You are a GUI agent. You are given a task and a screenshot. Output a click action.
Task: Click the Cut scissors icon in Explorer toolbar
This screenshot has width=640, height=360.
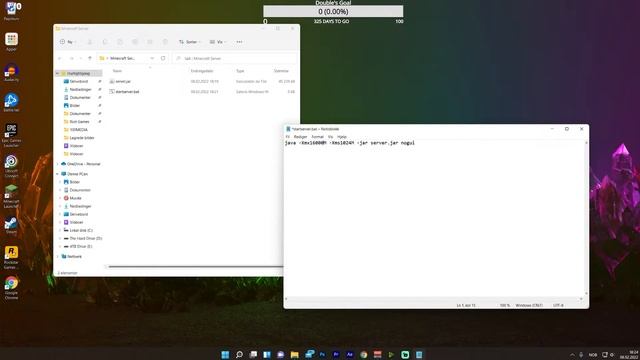pyautogui.click(x=90, y=42)
